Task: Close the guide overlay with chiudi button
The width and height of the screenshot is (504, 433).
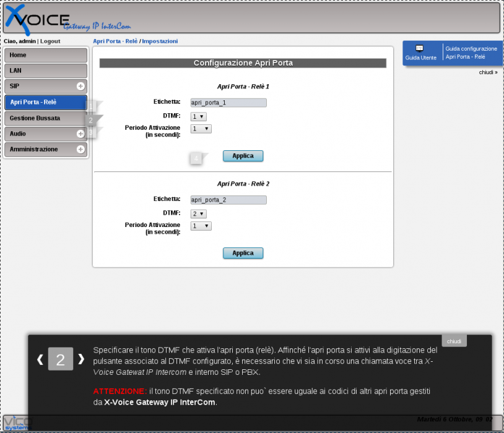Action: point(454,341)
